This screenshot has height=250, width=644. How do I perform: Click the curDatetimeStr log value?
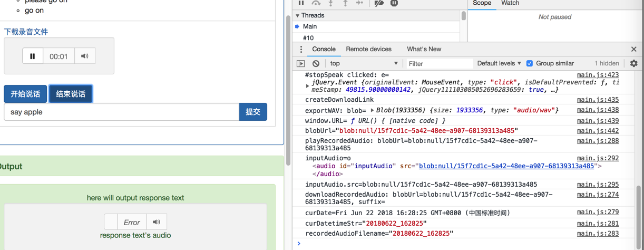pyautogui.click(x=395, y=224)
